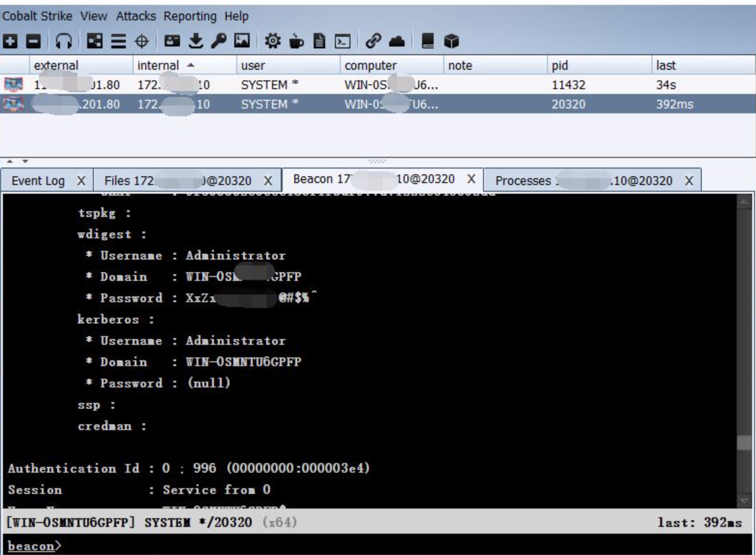Sort sessions by pid column header
756x555 pixels.
click(599, 65)
